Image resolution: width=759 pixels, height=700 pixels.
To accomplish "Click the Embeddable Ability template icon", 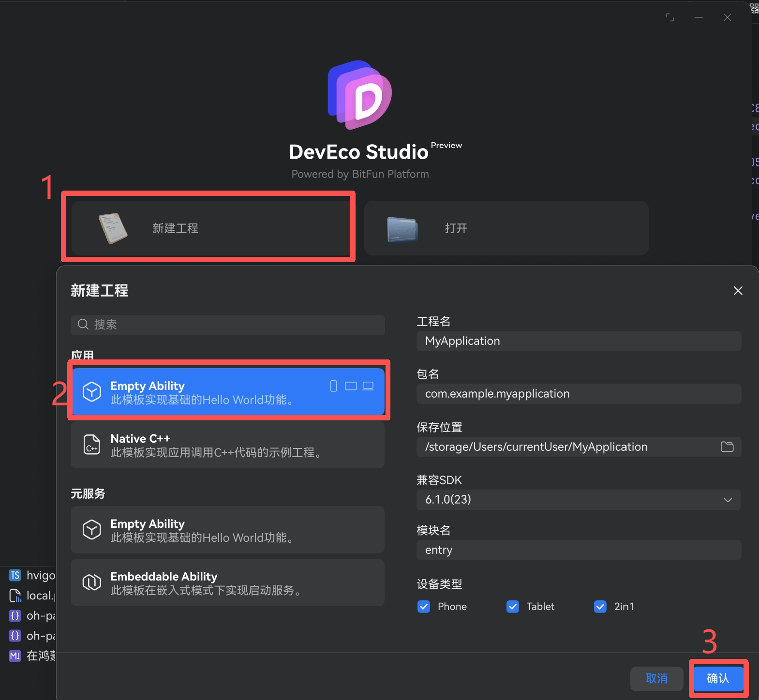I will pyautogui.click(x=92, y=582).
